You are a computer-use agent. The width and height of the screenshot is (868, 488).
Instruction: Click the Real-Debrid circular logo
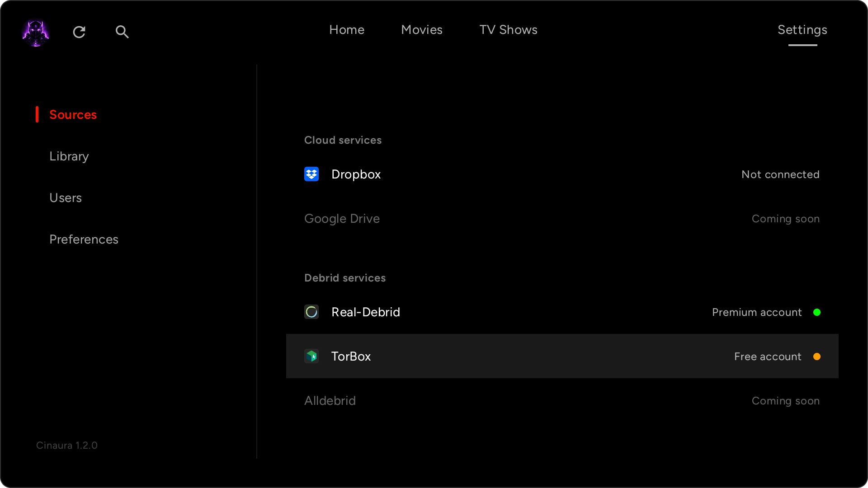click(311, 312)
